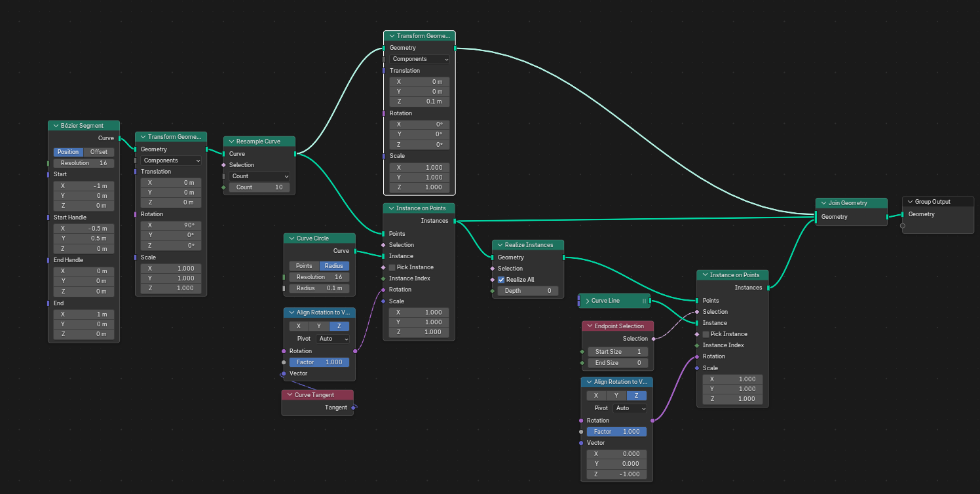The image size is (980, 494).
Task: Click Start Size field in Endpoint Selection
Action: point(618,352)
